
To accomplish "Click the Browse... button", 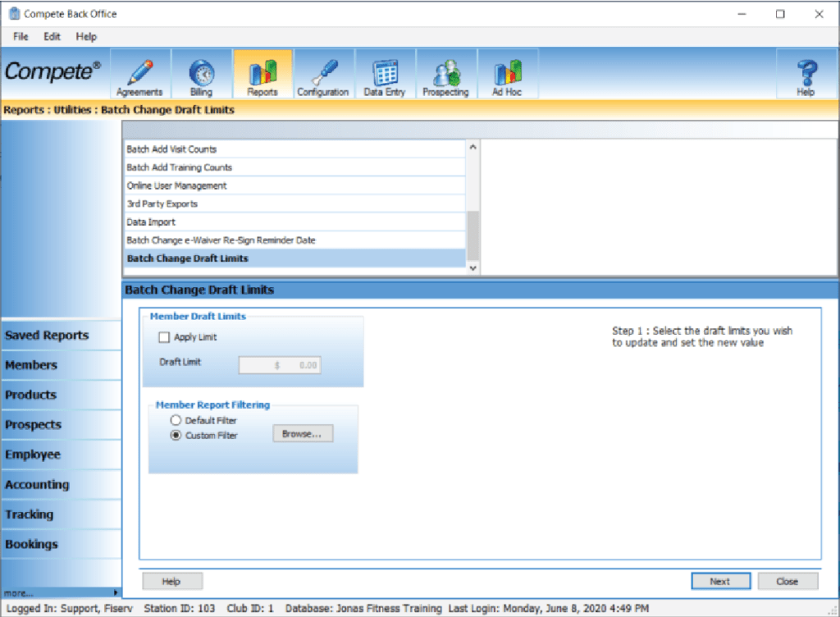I will click(x=303, y=434).
